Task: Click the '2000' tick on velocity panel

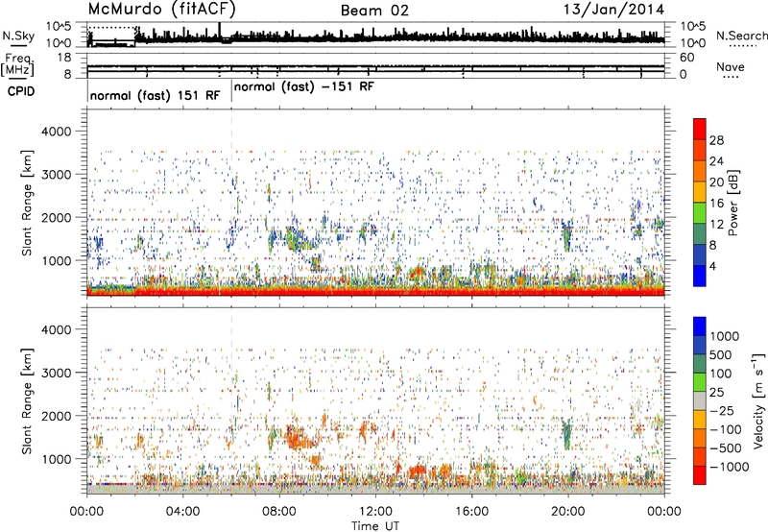Action: pyautogui.click(x=57, y=416)
